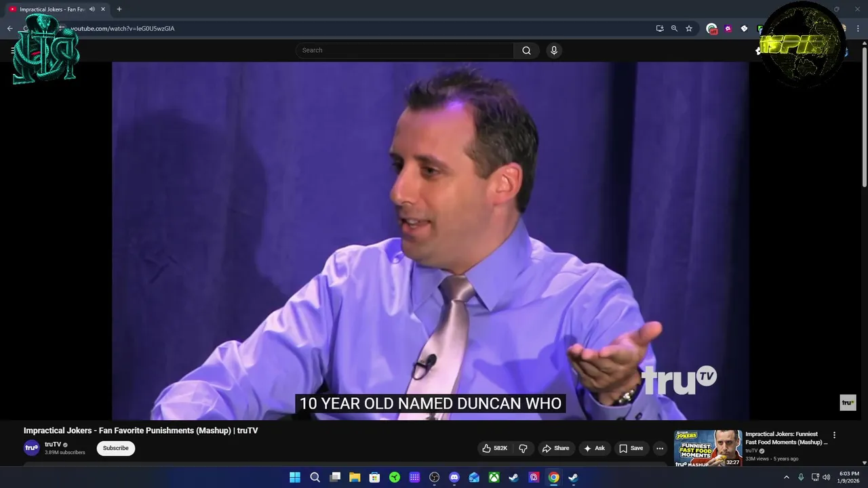Click the address bar URL
868x488 pixels.
tap(123, 28)
